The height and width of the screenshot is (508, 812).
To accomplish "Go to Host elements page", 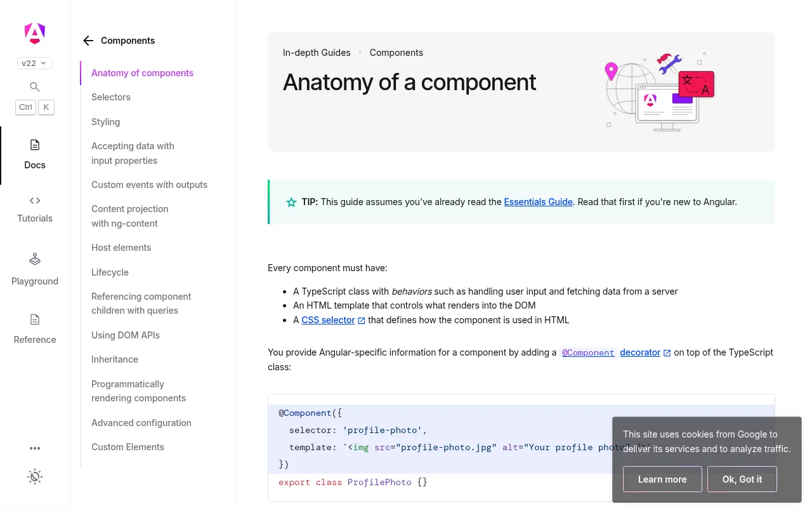I will click(x=121, y=248).
